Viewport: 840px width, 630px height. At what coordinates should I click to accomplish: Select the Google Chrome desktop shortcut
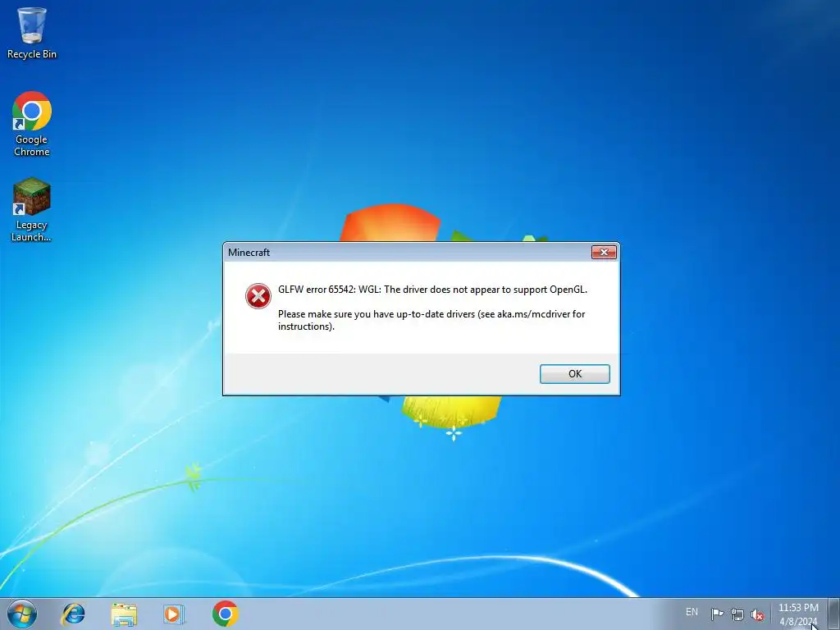[x=32, y=124]
